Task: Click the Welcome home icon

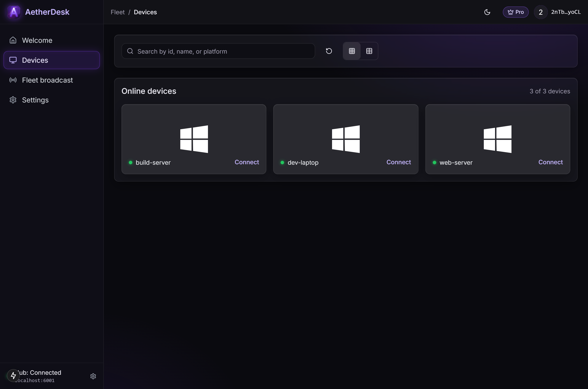Action: (x=13, y=40)
